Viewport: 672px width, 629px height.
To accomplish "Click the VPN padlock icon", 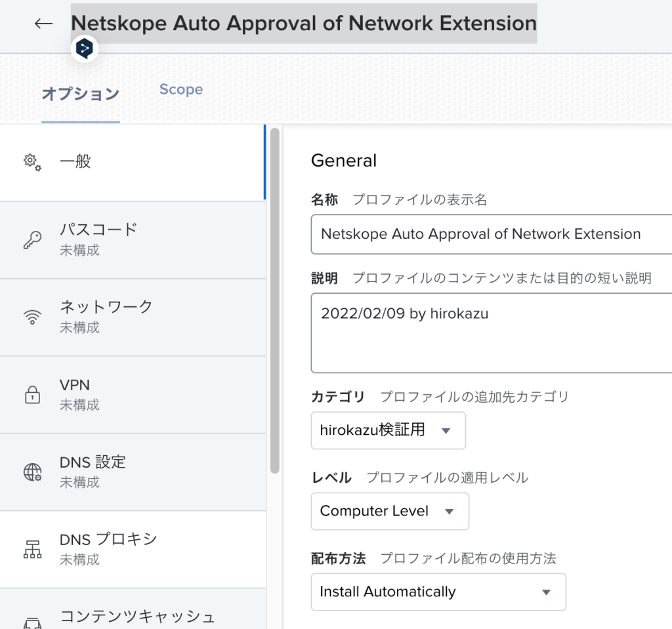I will [33, 395].
